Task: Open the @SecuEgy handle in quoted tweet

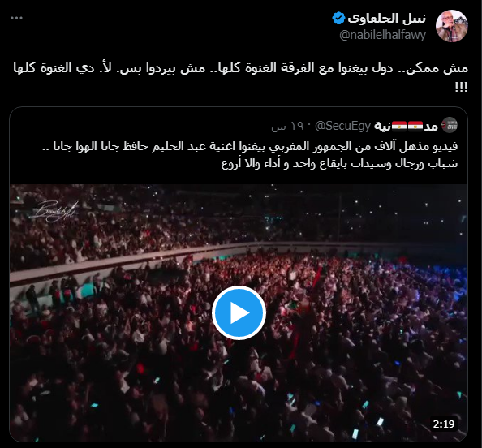Action: click(342, 126)
